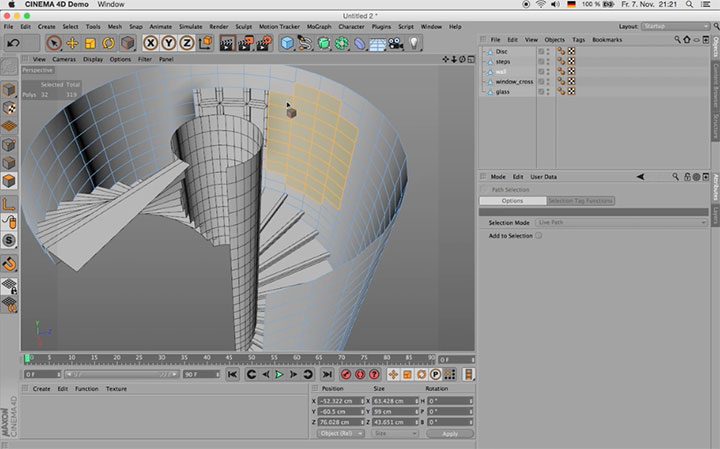
Task: Select the wall object in Object Manager
Action: [501, 72]
